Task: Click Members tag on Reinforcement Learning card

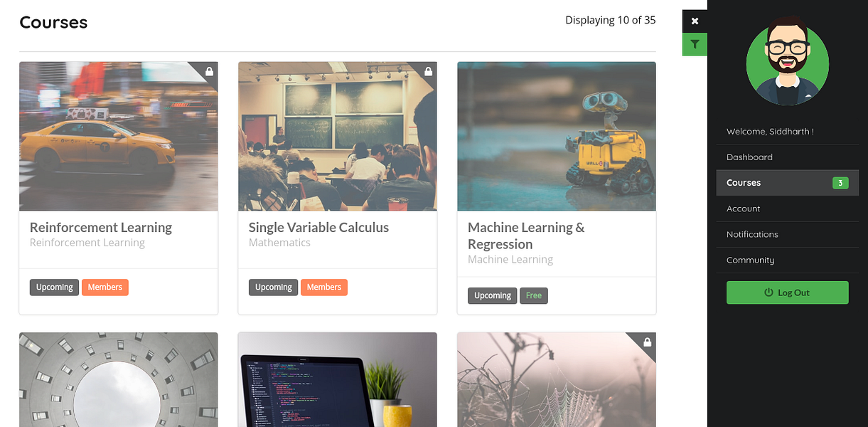Action: (x=105, y=287)
